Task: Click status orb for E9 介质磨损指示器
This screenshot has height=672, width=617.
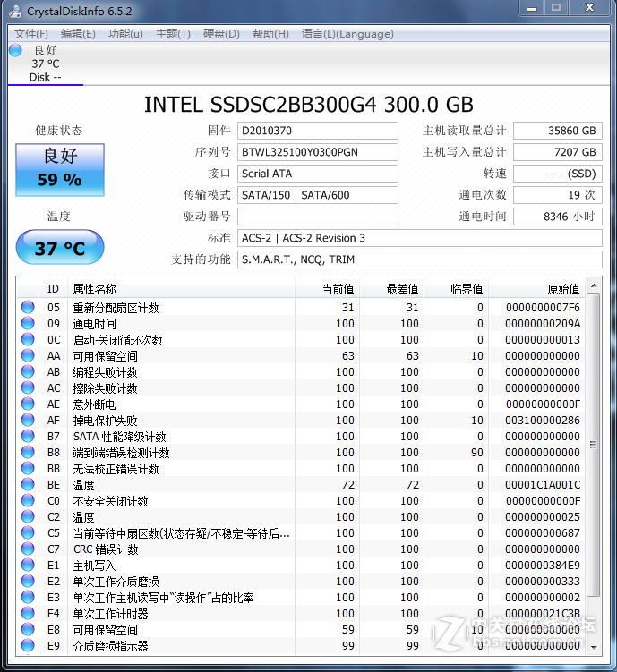Action: [x=28, y=645]
